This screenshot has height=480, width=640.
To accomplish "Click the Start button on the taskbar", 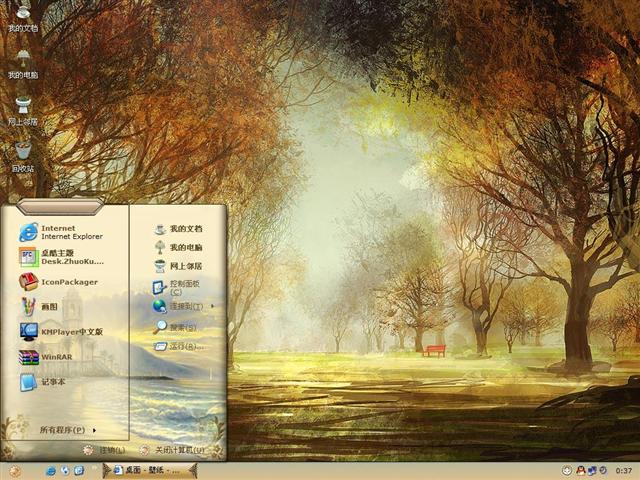I will pyautogui.click(x=14, y=471).
